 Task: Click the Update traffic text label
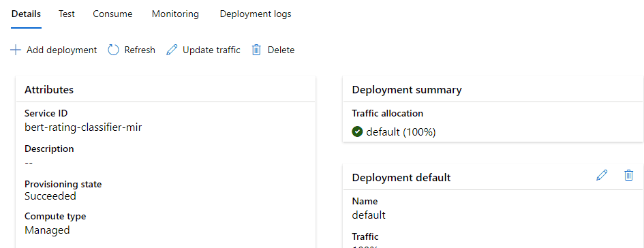click(x=211, y=50)
